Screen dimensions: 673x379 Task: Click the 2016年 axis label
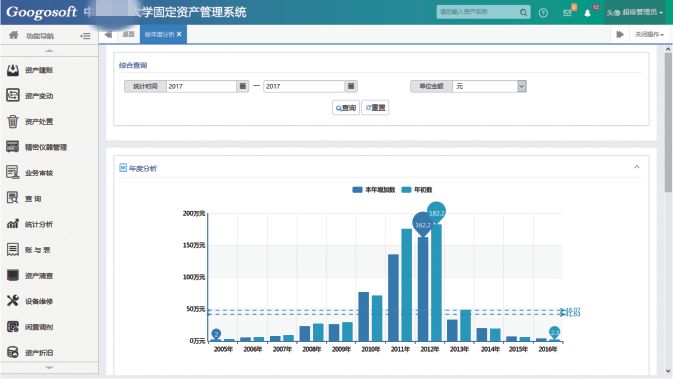pos(548,349)
